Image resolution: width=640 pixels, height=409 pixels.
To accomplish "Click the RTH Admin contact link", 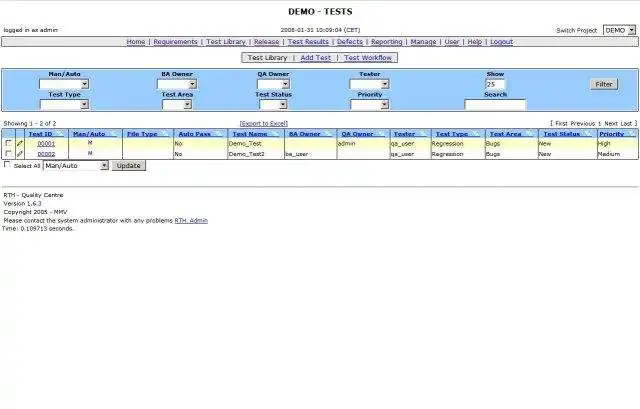I will pos(191,220).
